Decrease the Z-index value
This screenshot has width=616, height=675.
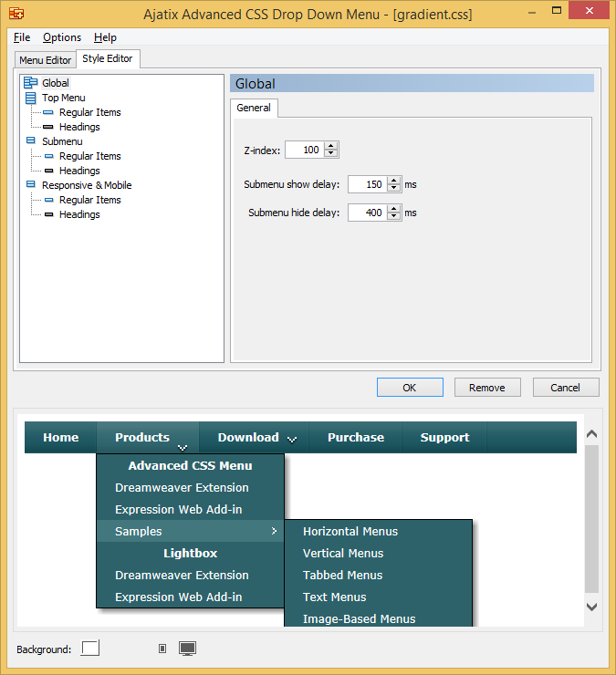331,153
